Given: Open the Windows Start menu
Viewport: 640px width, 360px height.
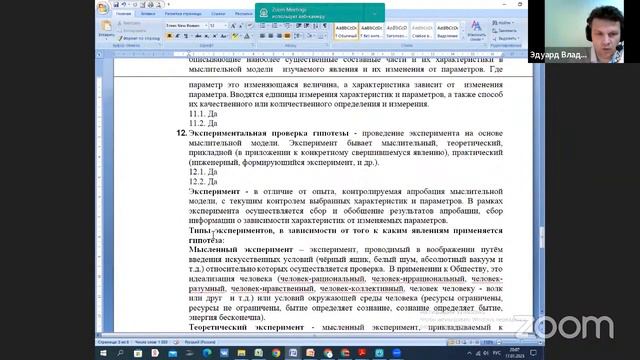Looking at the screenshot, I should (x=103, y=353).
